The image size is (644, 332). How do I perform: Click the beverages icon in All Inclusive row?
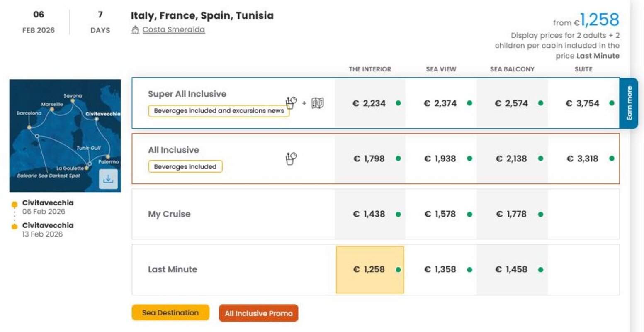coord(291,158)
